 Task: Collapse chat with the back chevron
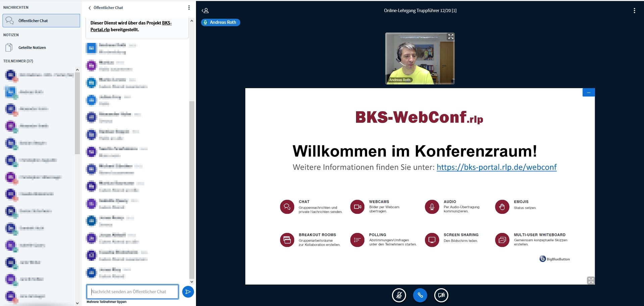click(x=90, y=8)
